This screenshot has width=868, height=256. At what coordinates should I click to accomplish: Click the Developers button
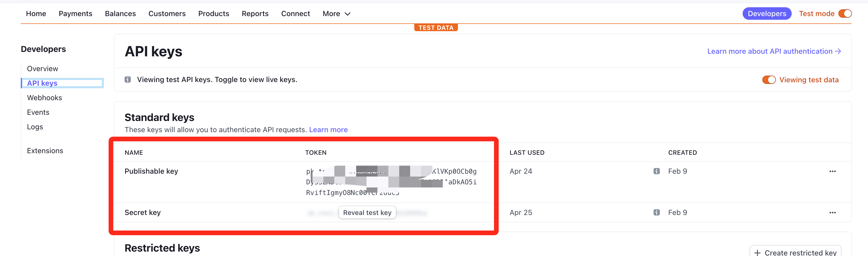pyautogui.click(x=767, y=14)
